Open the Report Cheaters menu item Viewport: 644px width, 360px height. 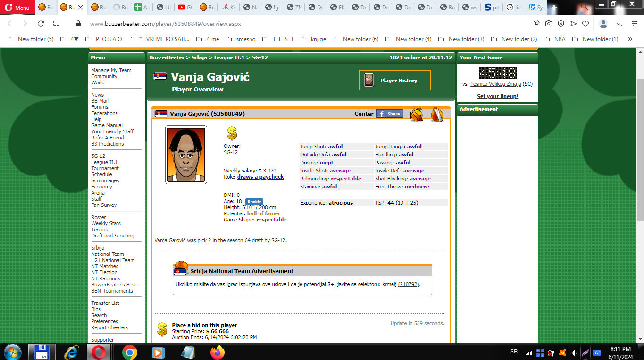click(x=110, y=327)
